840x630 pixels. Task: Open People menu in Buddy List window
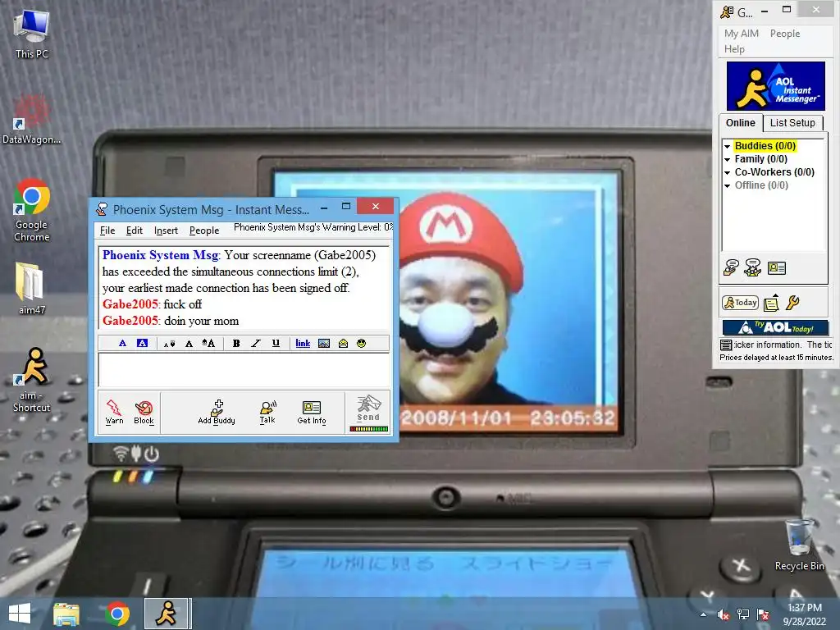(785, 33)
